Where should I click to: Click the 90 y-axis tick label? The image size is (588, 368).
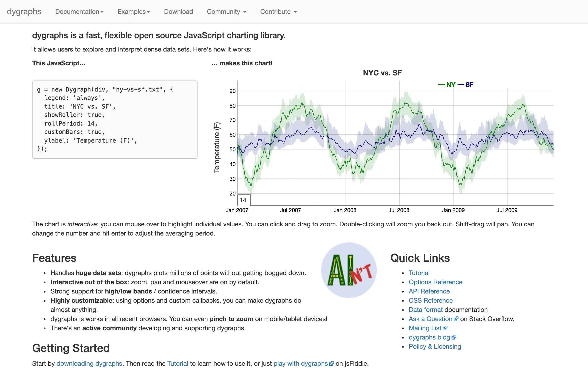pyautogui.click(x=232, y=91)
